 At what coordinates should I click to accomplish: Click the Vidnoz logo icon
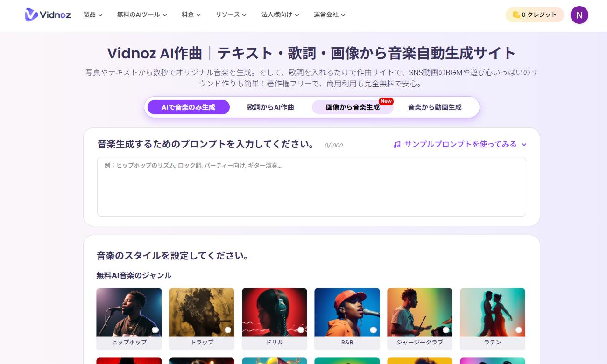pyautogui.click(x=32, y=15)
